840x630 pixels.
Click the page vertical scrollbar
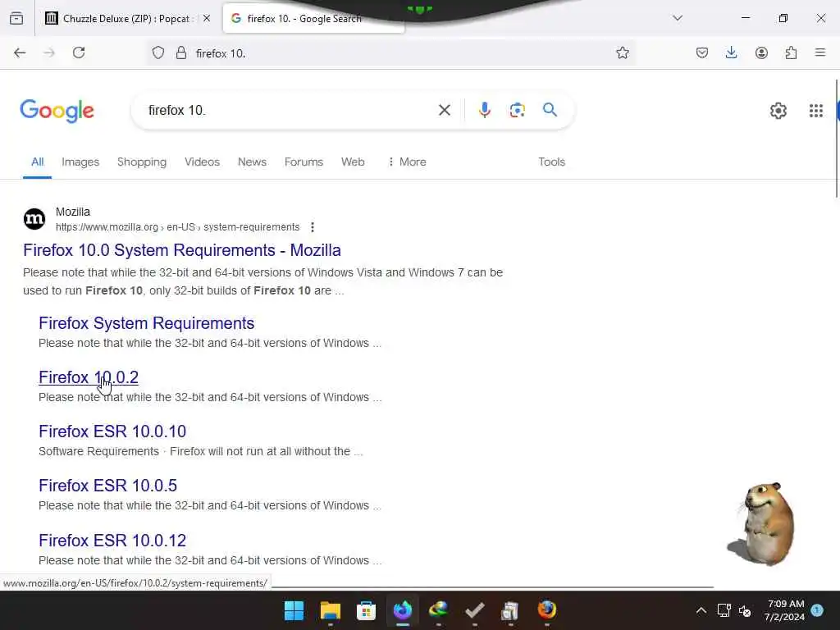click(x=836, y=139)
